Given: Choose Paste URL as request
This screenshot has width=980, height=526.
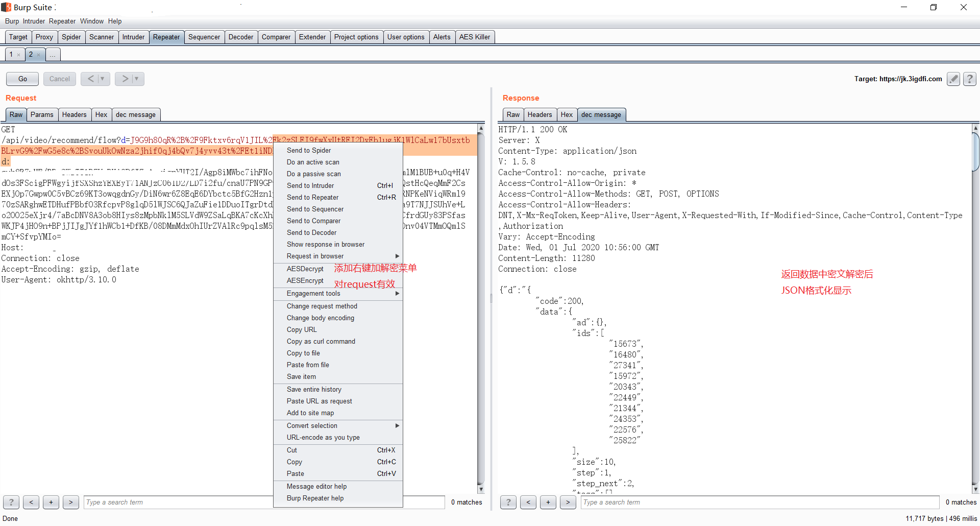Looking at the screenshot, I should pos(338,401).
